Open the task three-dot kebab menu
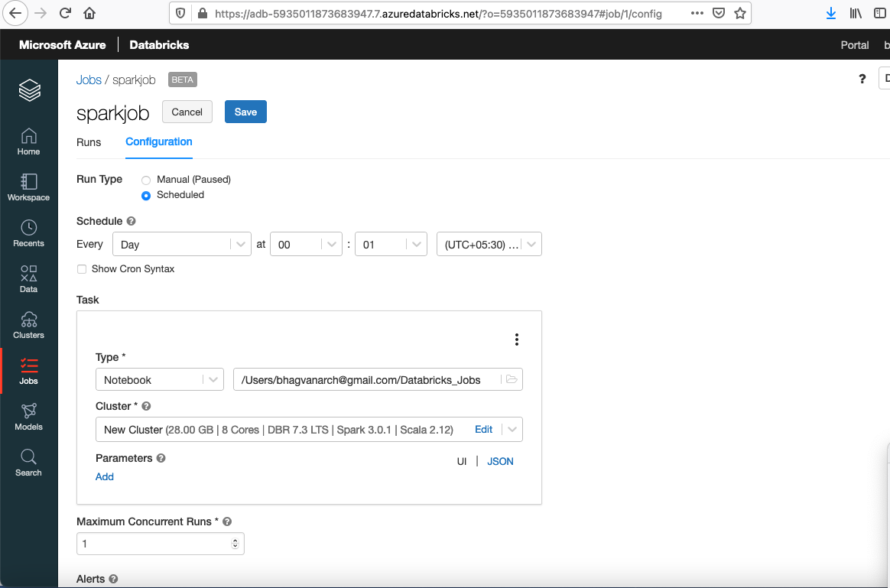Screen dimensions: 890x588 coord(517,339)
